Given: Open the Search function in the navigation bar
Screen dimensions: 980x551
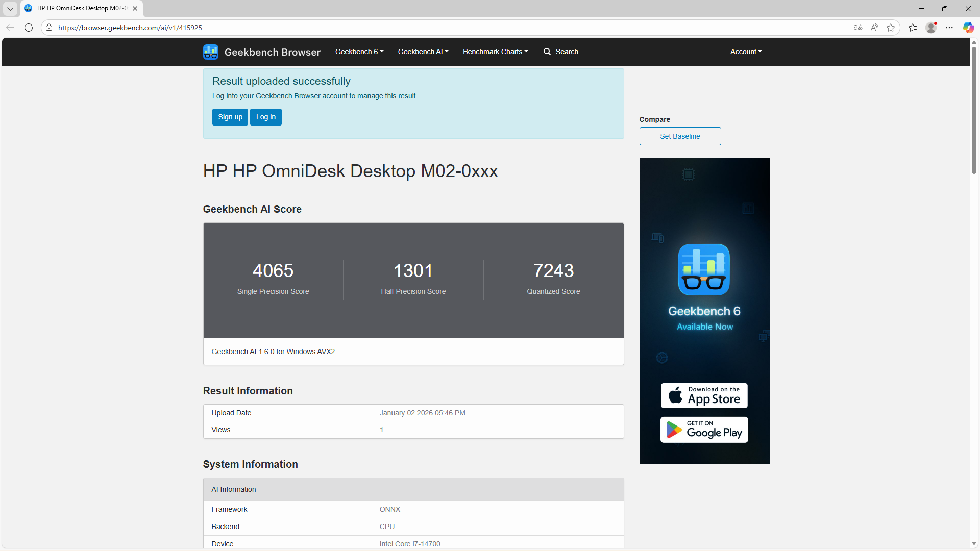Looking at the screenshot, I should point(560,52).
